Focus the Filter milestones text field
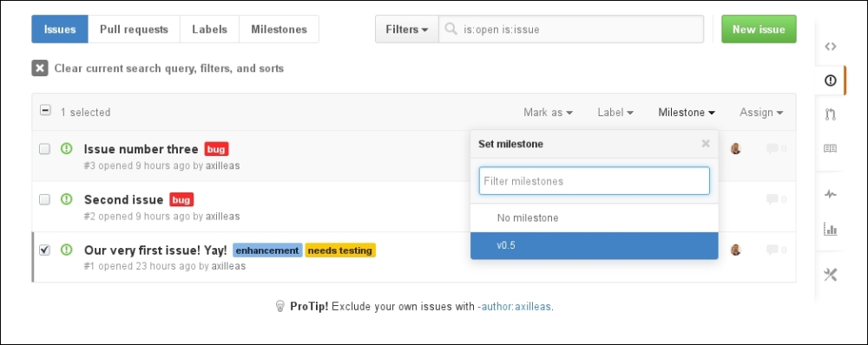Image resolution: width=868 pixels, height=345 pixels. (594, 181)
